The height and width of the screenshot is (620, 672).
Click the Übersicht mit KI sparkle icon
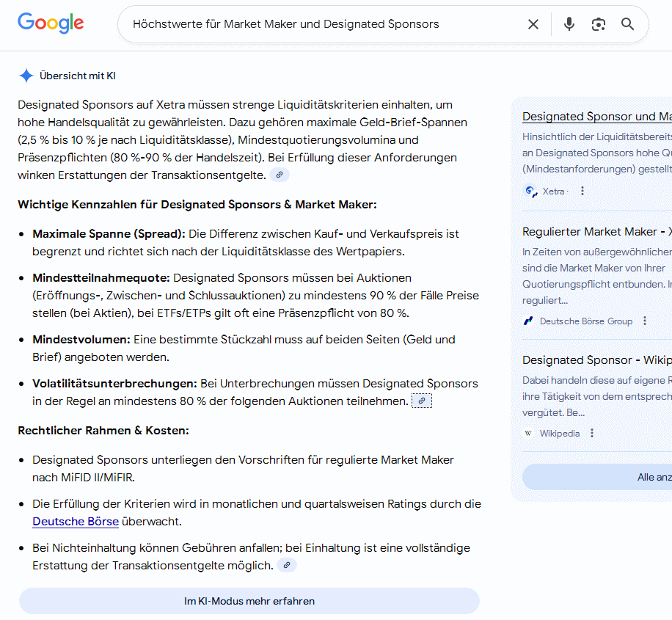tap(26, 76)
